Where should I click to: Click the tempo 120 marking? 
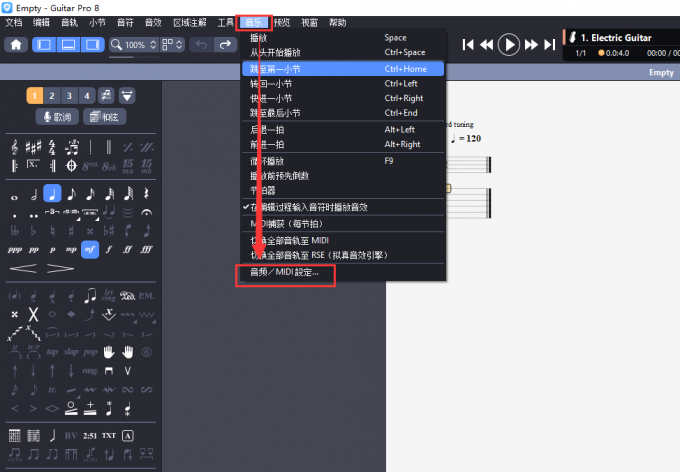(x=466, y=138)
